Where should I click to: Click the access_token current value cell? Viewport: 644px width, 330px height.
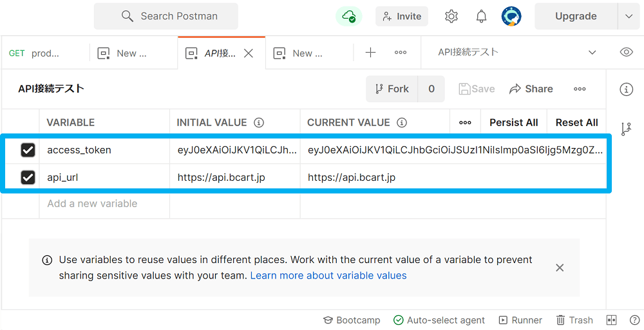453,151
